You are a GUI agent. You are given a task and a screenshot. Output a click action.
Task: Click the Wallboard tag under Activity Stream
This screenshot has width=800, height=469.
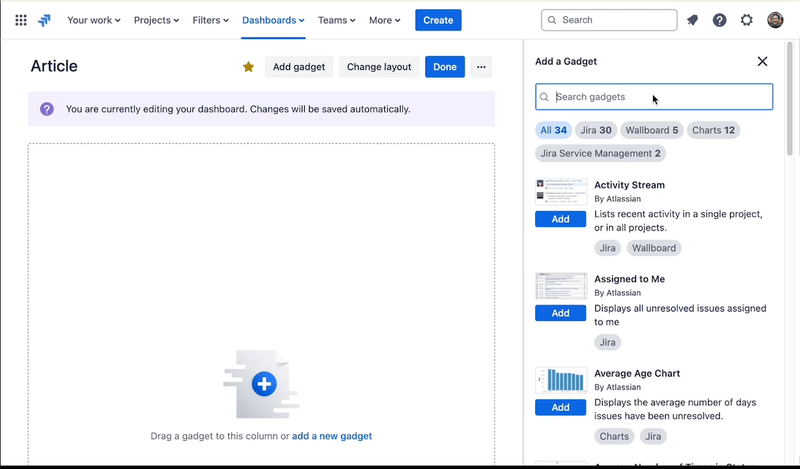654,248
